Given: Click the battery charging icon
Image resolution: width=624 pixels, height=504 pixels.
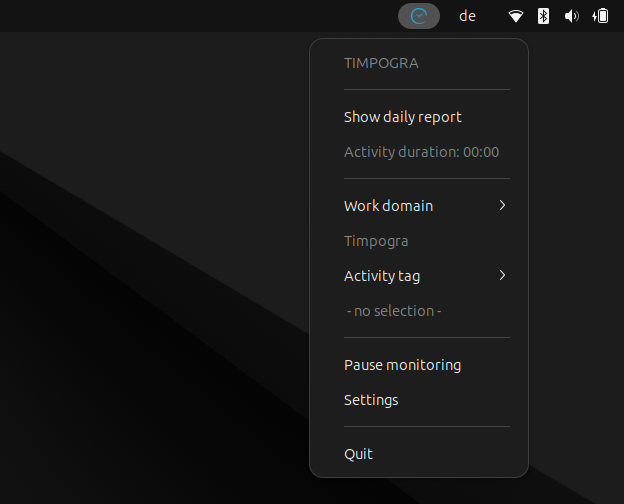Looking at the screenshot, I should click(600, 16).
